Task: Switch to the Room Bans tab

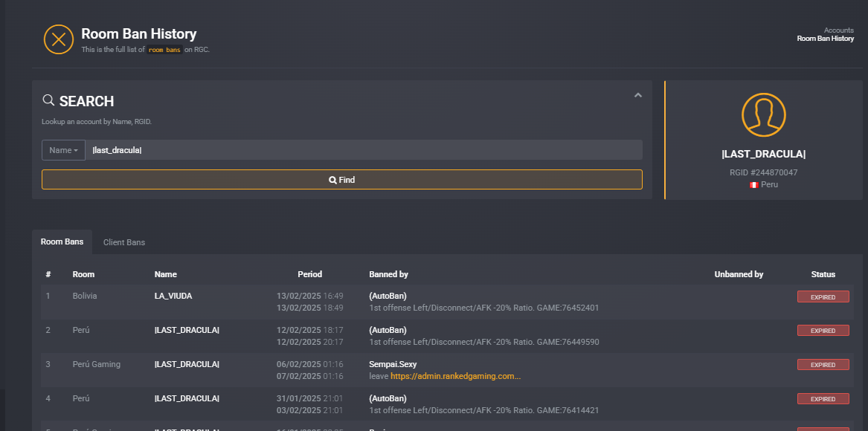Action: [x=62, y=242]
